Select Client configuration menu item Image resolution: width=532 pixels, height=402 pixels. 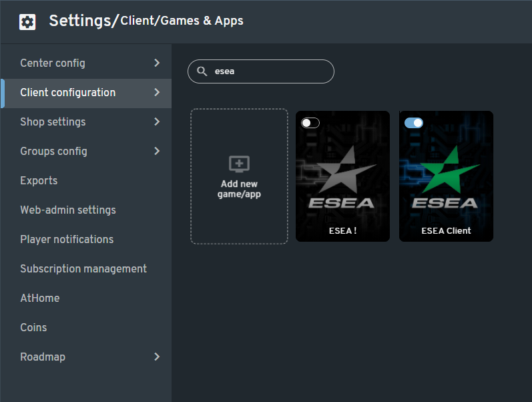click(x=86, y=93)
